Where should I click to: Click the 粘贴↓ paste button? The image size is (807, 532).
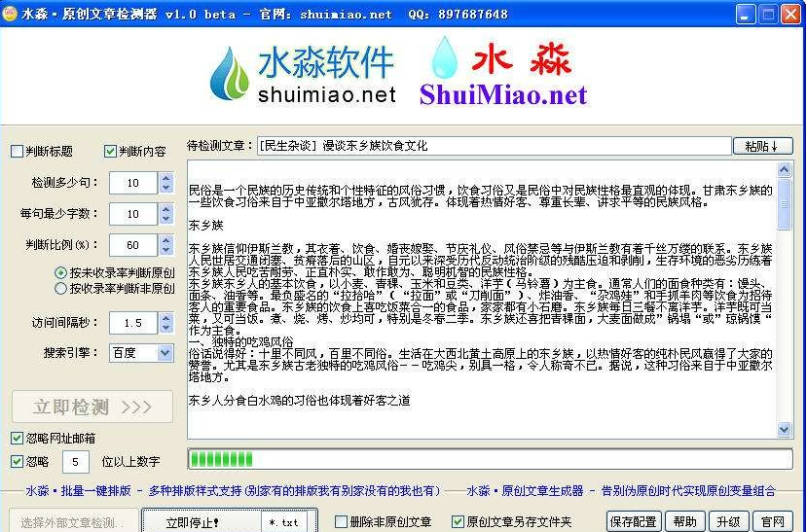tap(762, 147)
